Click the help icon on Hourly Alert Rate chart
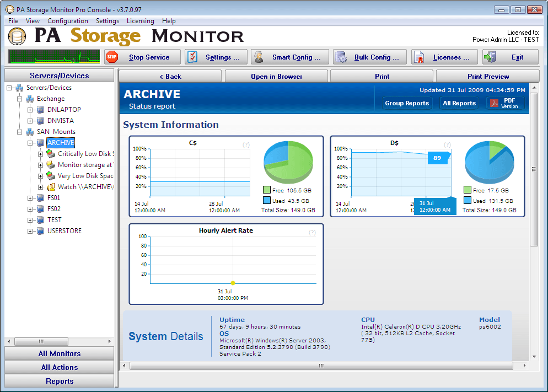548x392 pixels. coord(312,233)
